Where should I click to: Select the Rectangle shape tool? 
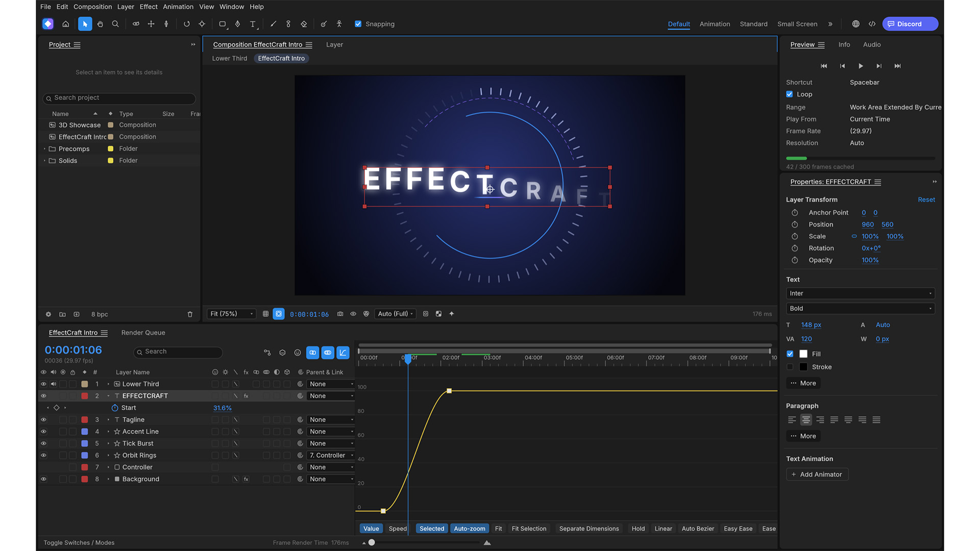click(x=223, y=24)
